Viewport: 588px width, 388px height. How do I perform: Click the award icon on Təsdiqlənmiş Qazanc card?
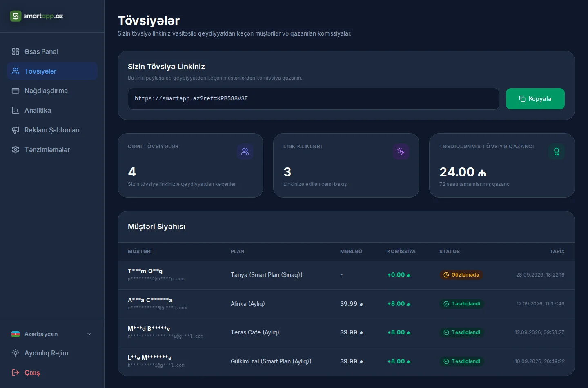557,152
